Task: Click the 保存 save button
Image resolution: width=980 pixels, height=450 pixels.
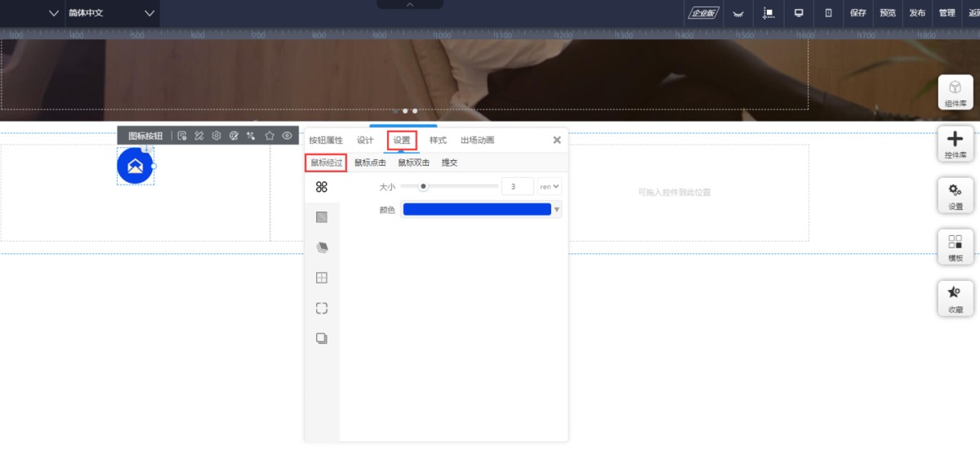Action: (x=857, y=13)
